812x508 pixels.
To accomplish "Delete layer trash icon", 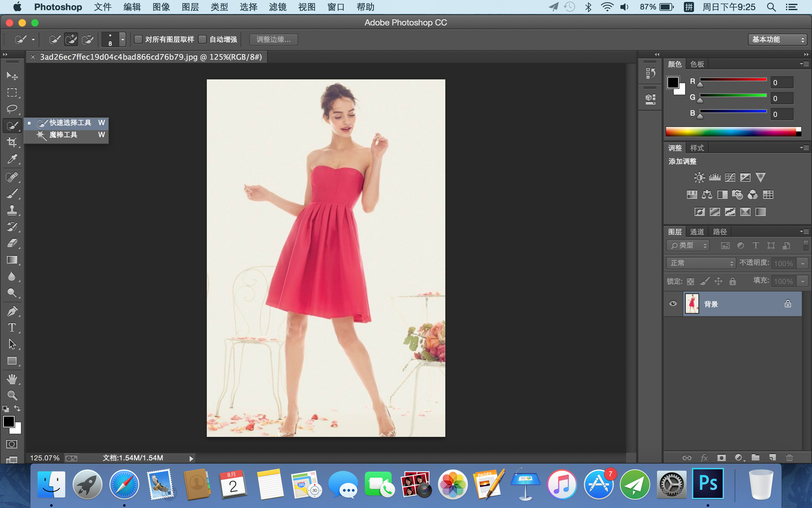I will [x=789, y=458].
